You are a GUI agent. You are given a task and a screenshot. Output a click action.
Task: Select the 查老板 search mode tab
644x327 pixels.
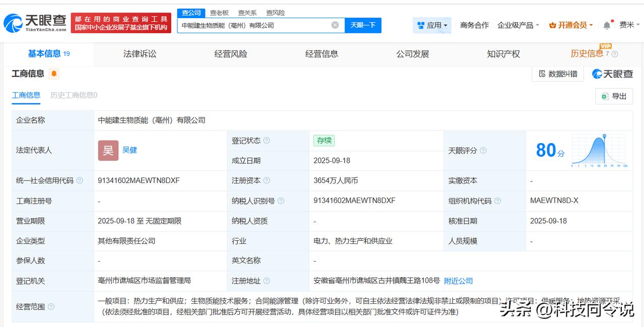click(x=219, y=13)
